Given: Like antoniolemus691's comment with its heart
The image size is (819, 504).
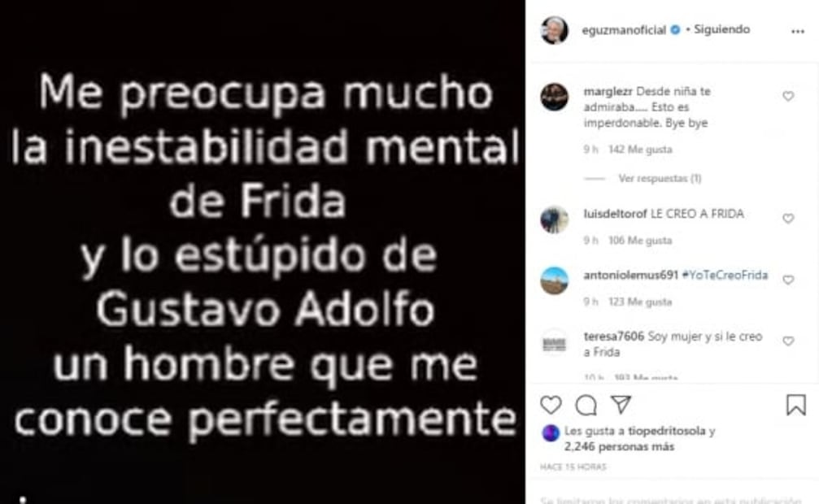Looking at the screenshot, I should click(788, 280).
